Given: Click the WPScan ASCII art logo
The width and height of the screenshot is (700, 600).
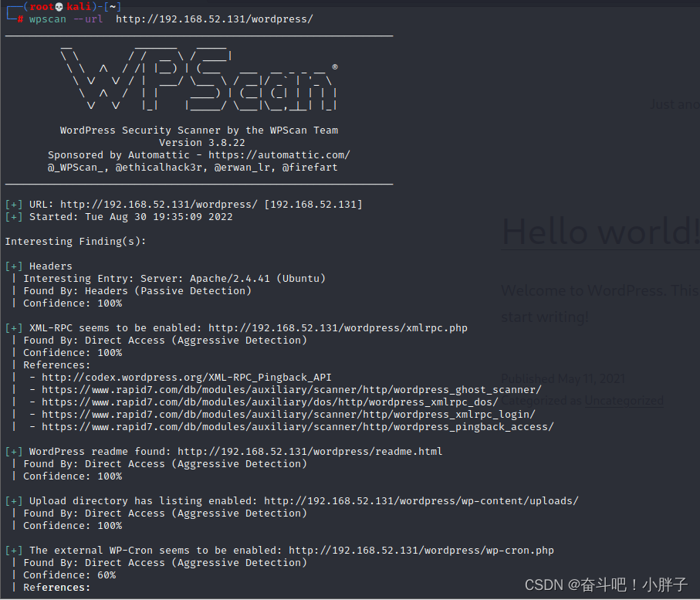Looking at the screenshot, I should click(199, 78).
